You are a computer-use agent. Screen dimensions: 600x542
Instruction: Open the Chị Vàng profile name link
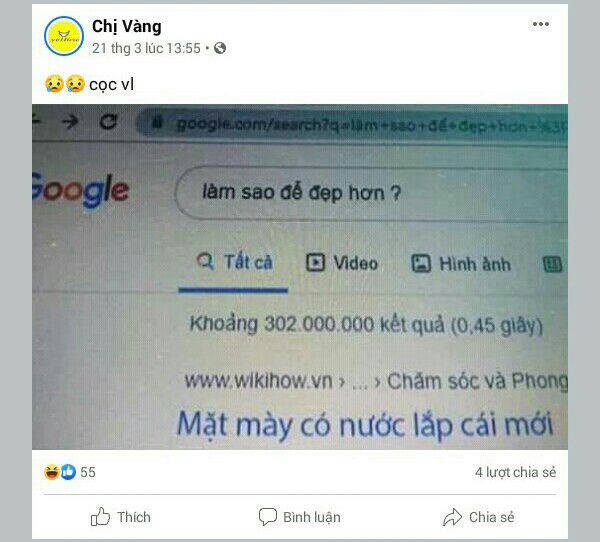127,26
